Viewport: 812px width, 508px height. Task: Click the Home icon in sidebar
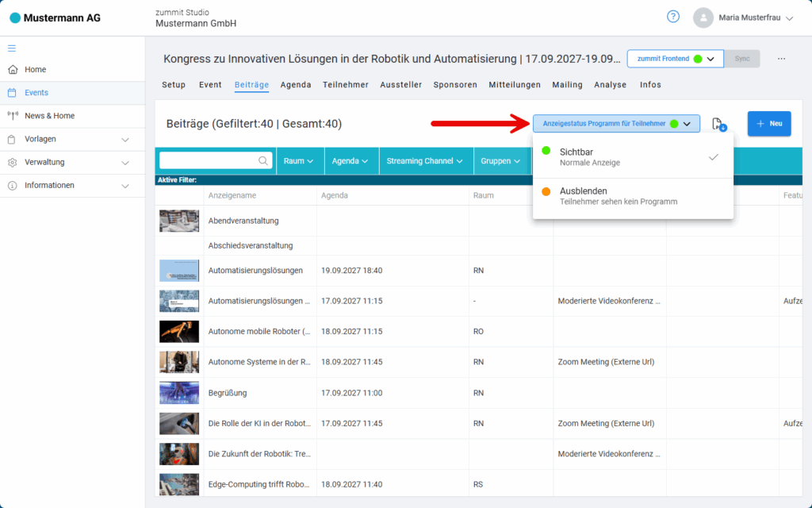click(x=12, y=70)
